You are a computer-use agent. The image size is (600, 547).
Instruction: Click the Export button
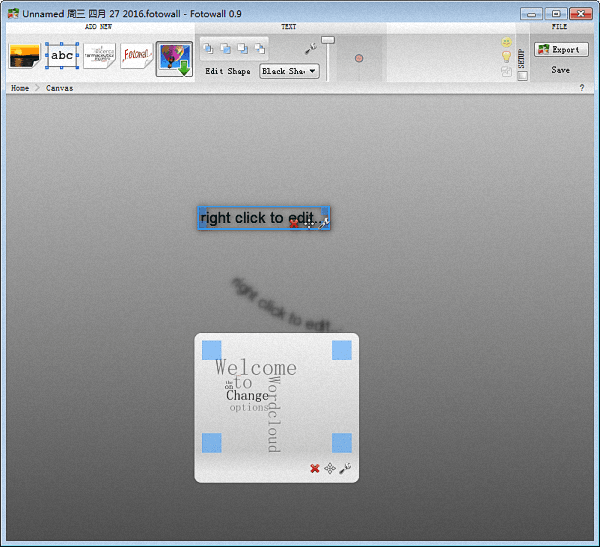pos(560,49)
